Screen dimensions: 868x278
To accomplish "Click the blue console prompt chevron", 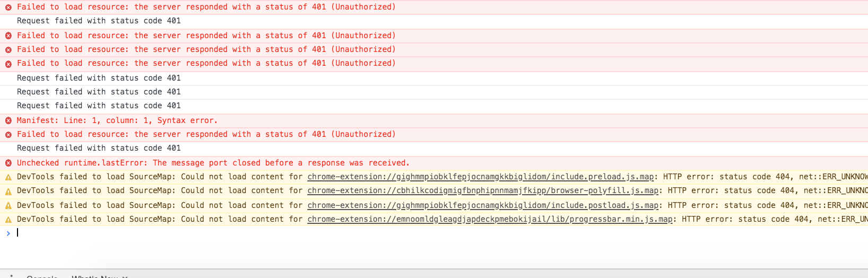I will click(8, 233).
